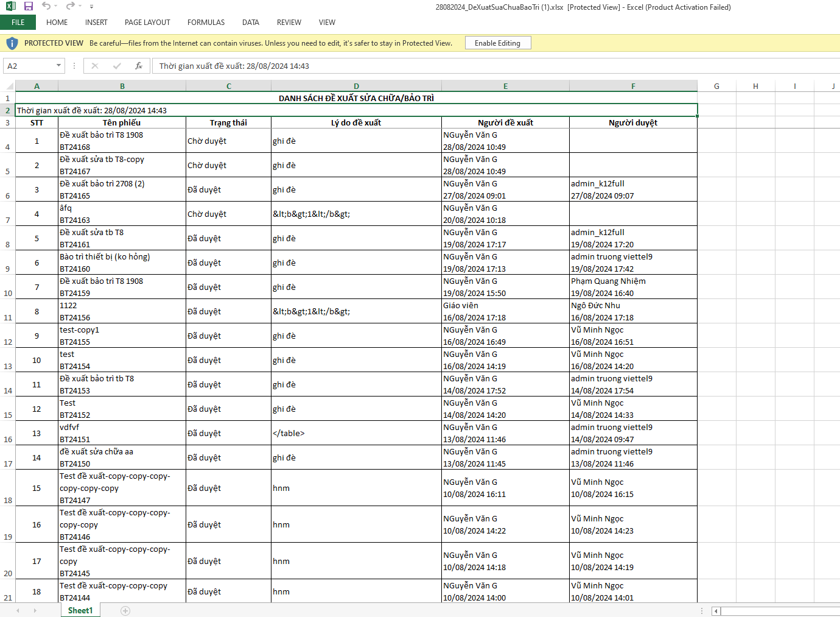
Task: Go to previous sheet with left tab arrow
Action: pyautogui.click(x=18, y=610)
